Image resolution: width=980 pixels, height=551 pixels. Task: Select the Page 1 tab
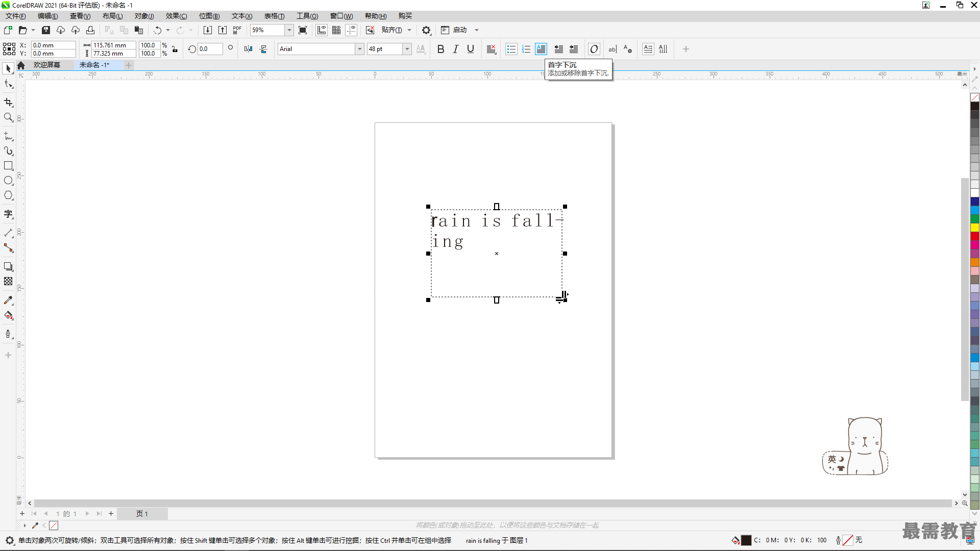pyautogui.click(x=142, y=514)
